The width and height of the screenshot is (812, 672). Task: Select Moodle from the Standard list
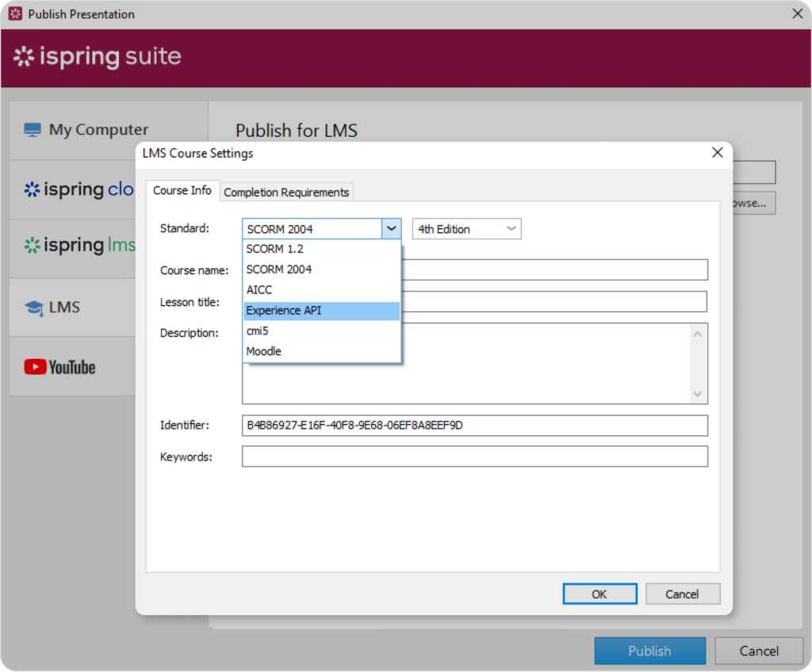tap(322, 352)
